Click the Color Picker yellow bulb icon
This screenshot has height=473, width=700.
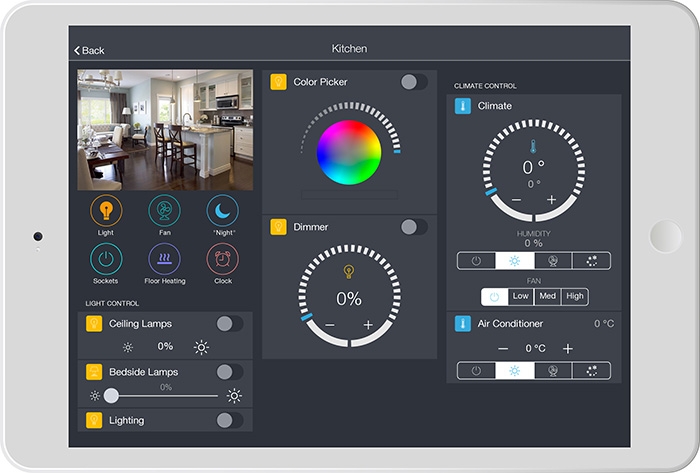279,82
